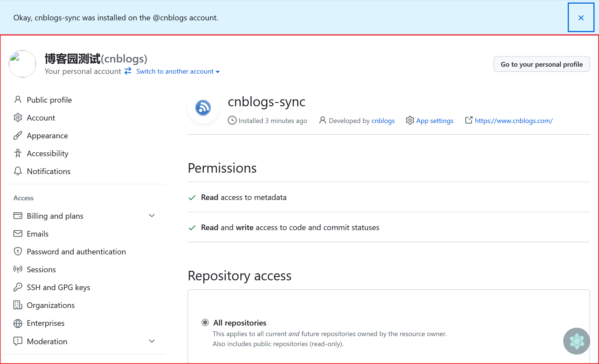Expand the Moderation dropdown menu

(152, 341)
